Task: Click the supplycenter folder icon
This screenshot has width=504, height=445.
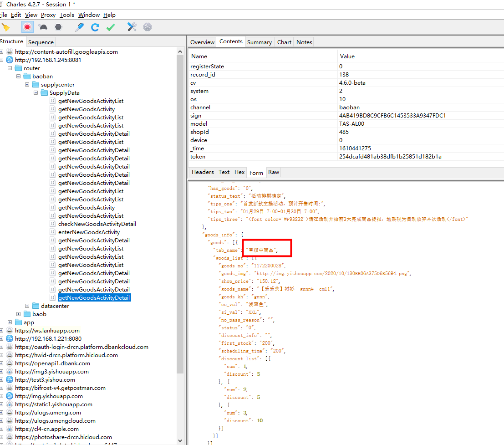Action: (36, 85)
